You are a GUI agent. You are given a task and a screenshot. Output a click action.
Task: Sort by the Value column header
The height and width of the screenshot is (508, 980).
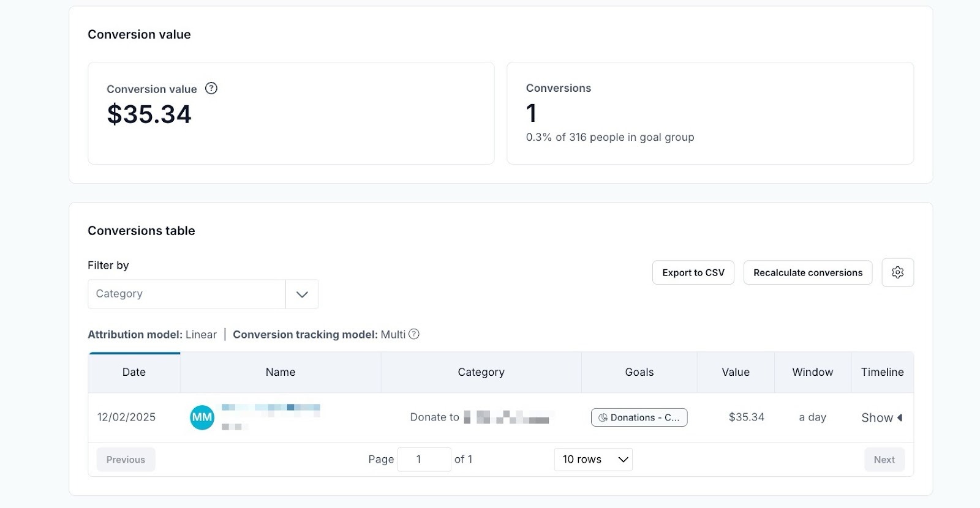[x=735, y=372]
